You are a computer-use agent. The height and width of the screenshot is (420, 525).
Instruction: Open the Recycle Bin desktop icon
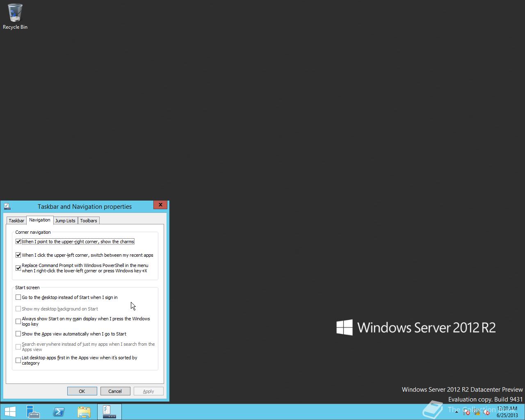15,17
